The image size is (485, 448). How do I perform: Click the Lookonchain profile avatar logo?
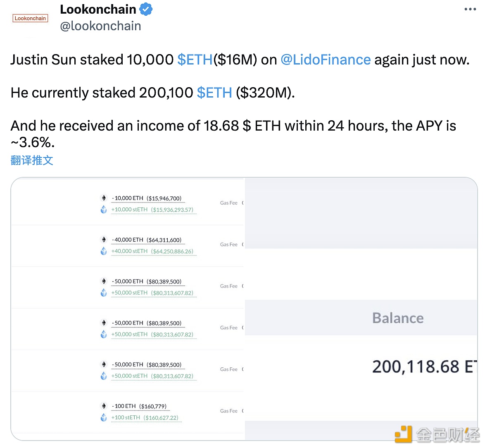(30, 18)
